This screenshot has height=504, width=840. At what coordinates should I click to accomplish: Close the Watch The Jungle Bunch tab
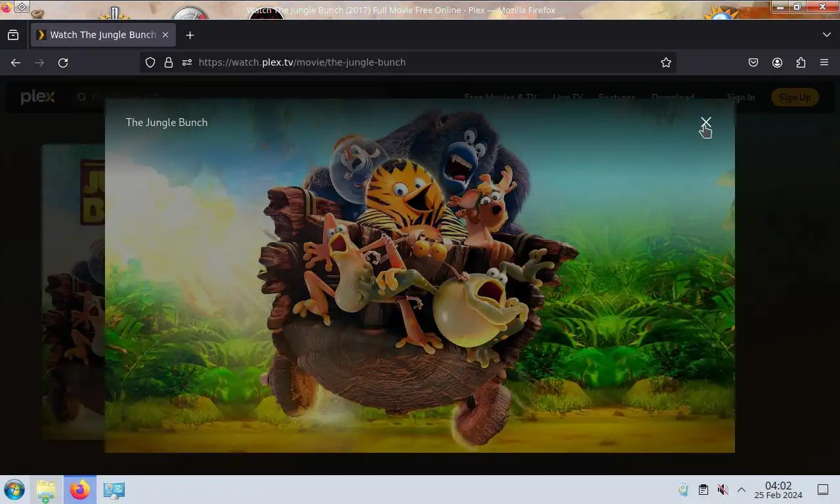pyautogui.click(x=165, y=35)
